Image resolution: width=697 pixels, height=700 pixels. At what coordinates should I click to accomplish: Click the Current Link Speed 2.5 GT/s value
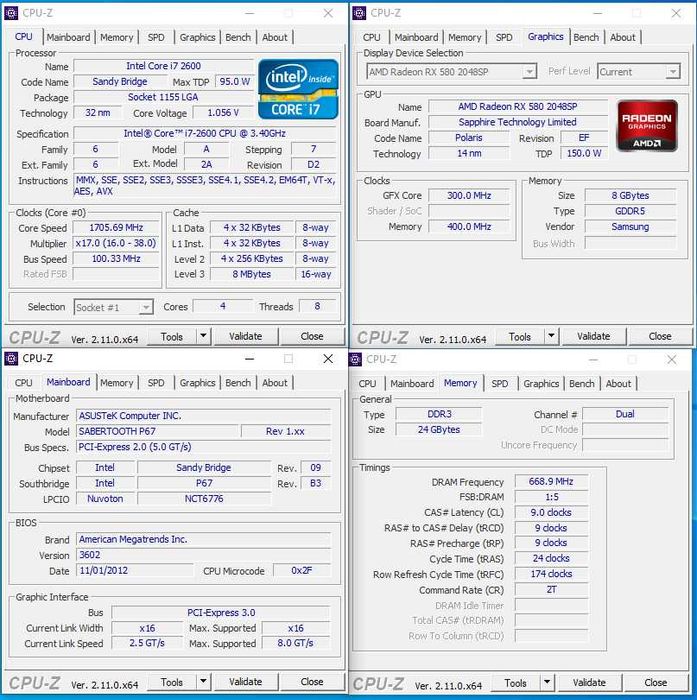[147, 643]
